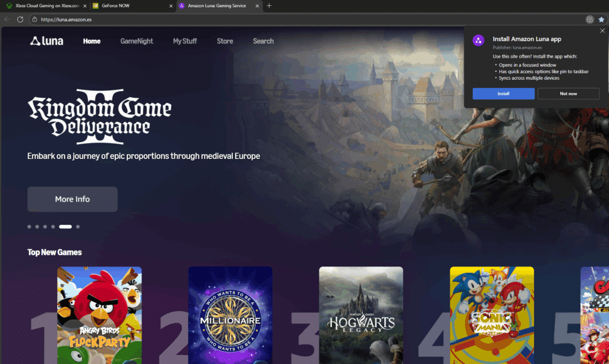
Task: Open Angry Birds Flock Party game
Action: (99, 315)
